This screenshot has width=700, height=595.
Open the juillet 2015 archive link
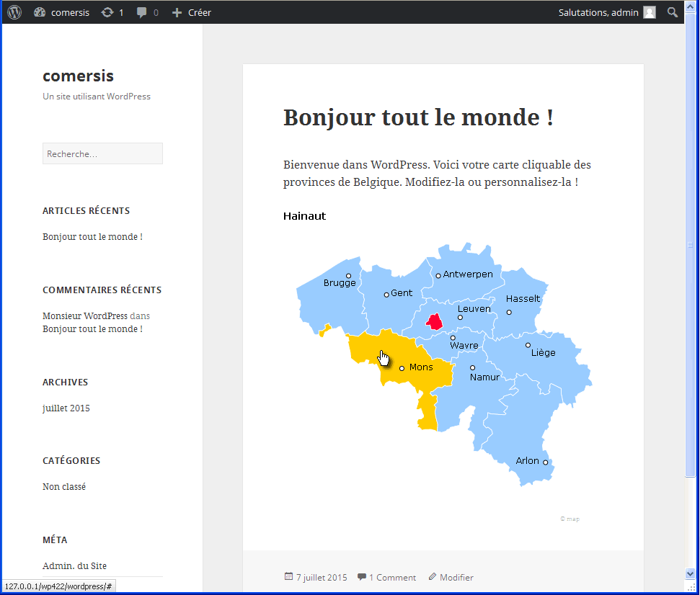(66, 408)
